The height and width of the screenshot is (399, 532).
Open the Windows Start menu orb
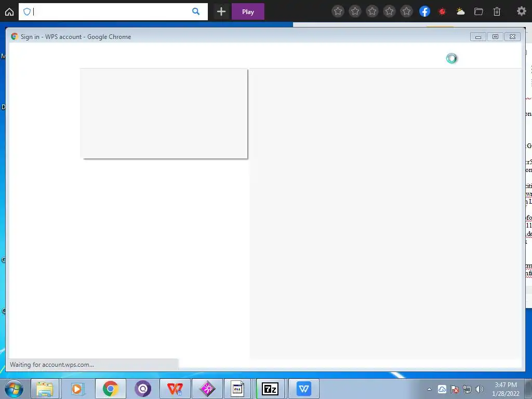pyautogui.click(x=14, y=389)
